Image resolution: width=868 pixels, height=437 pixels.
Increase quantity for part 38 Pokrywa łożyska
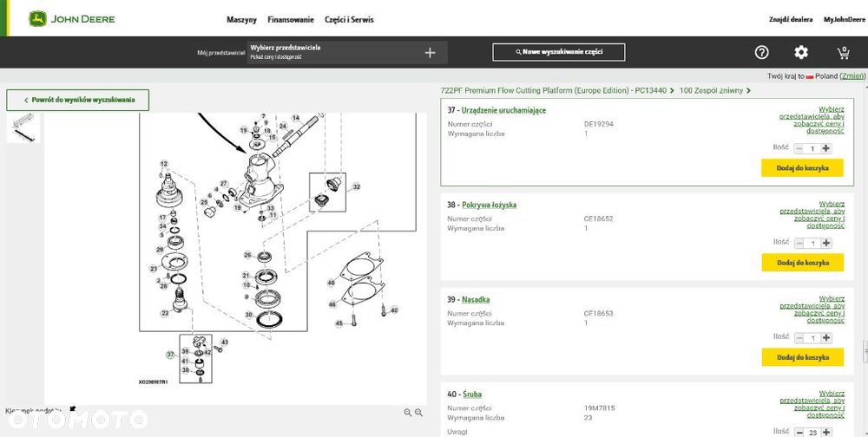826,243
